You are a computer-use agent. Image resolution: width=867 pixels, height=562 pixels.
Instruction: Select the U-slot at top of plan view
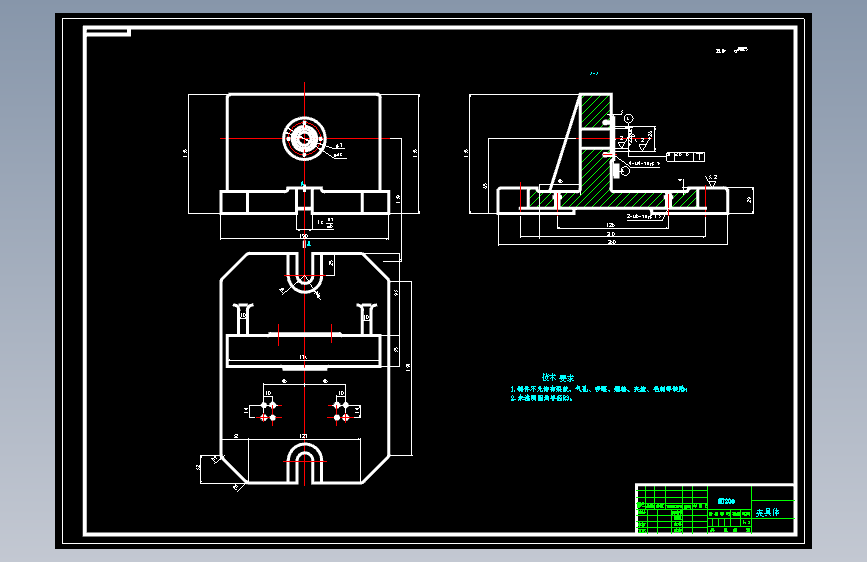pos(304,272)
